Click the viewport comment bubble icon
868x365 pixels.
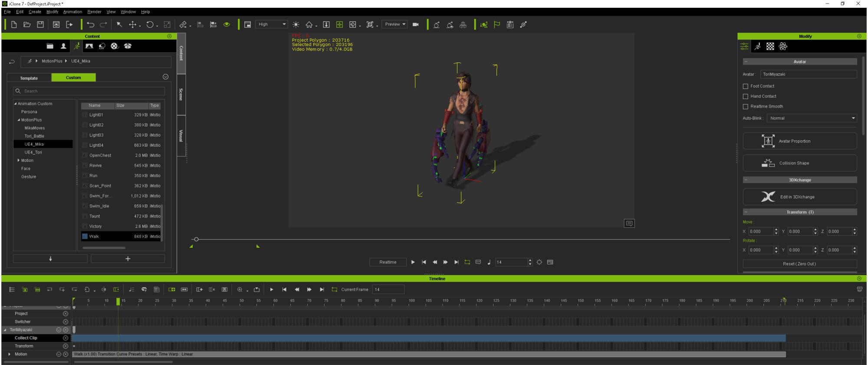pyautogui.click(x=629, y=224)
